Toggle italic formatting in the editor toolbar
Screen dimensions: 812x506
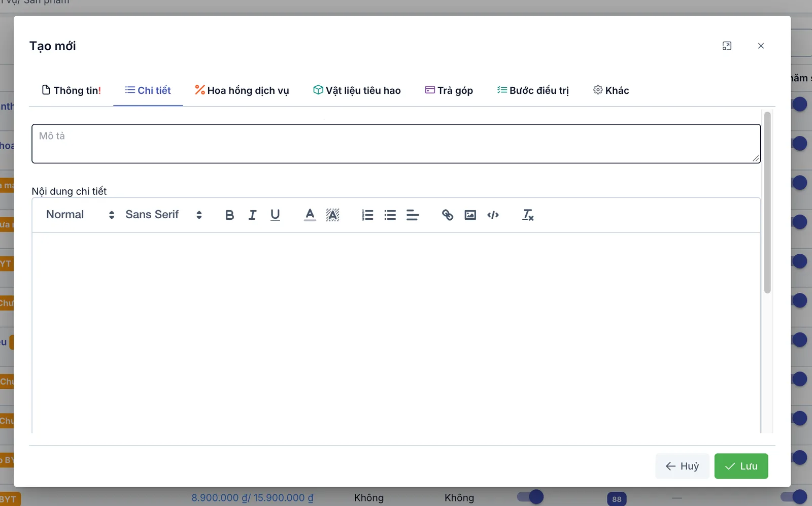click(252, 215)
